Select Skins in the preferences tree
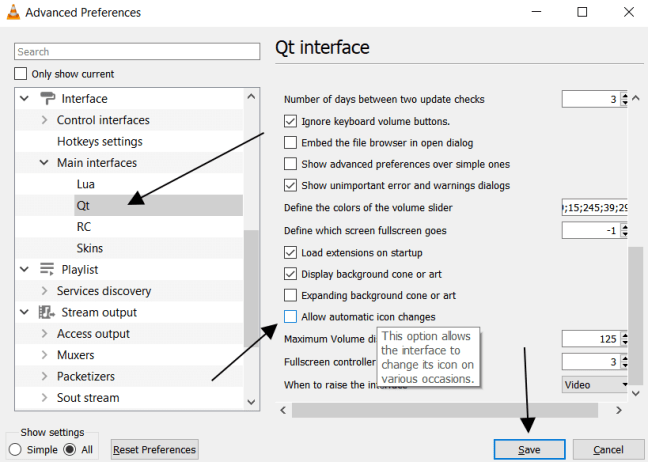Viewport: 648px width, 462px height. click(x=89, y=248)
